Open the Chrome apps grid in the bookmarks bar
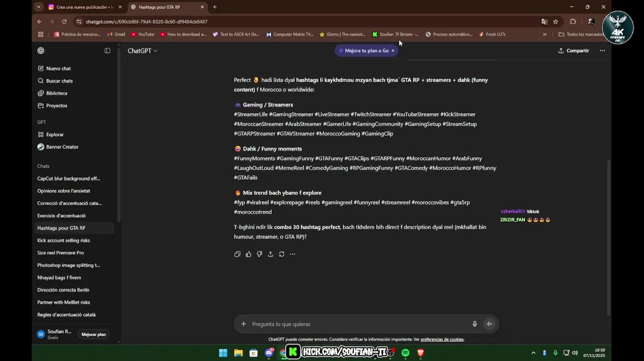The image size is (644, 361). pyautogui.click(x=41, y=35)
